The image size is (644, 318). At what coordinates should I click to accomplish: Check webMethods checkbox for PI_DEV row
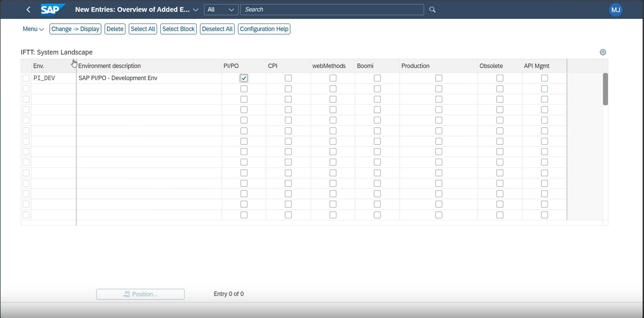(333, 78)
